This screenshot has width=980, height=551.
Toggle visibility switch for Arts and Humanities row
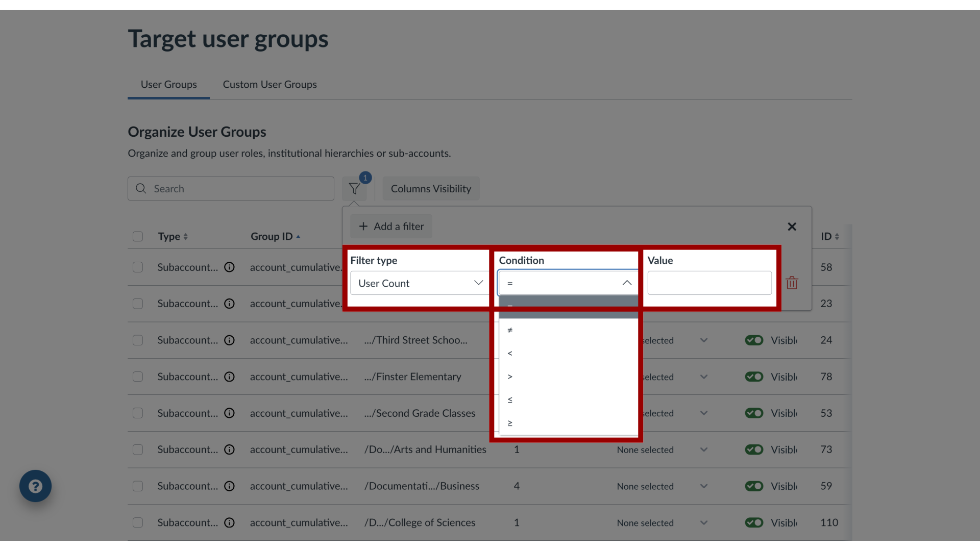coord(753,449)
